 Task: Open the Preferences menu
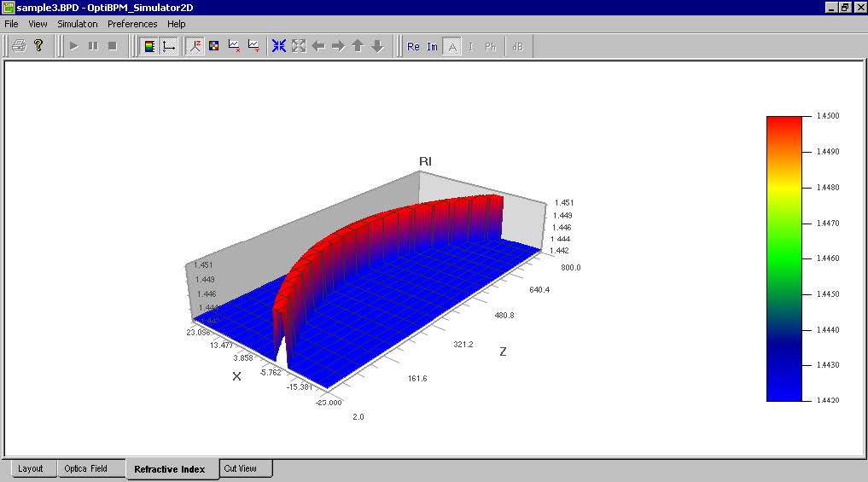[x=132, y=24]
